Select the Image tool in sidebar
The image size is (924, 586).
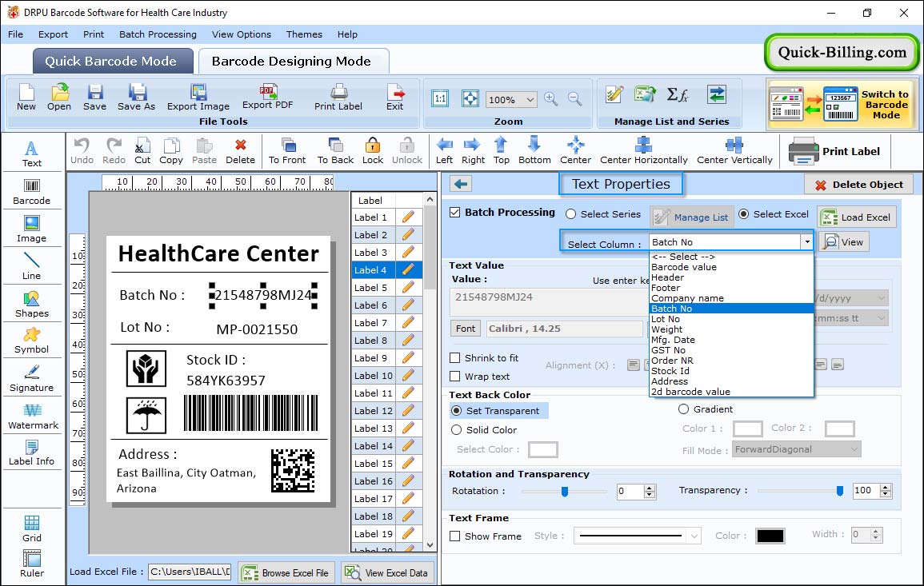tap(32, 229)
